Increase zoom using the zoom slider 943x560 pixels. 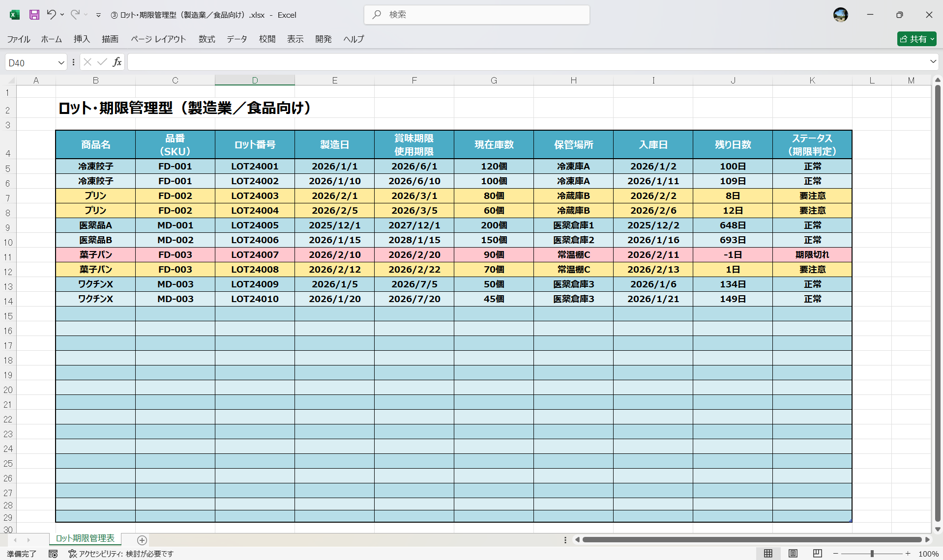909,554
